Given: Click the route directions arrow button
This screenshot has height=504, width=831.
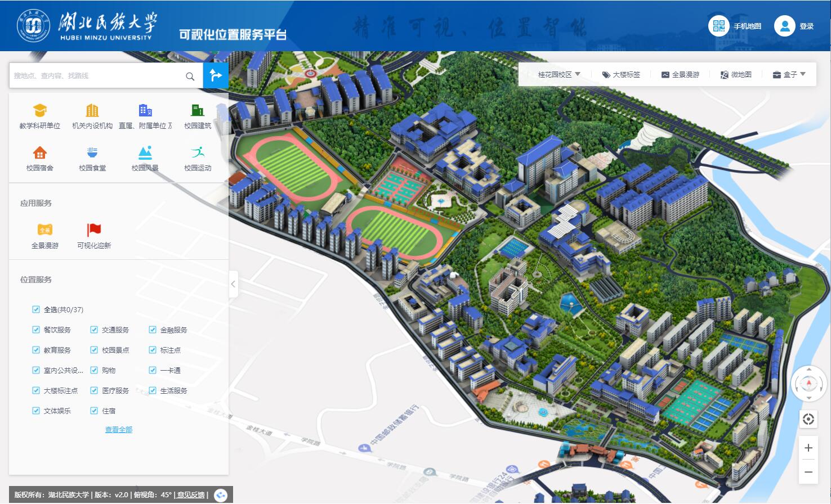Looking at the screenshot, I should click(216, 75).
